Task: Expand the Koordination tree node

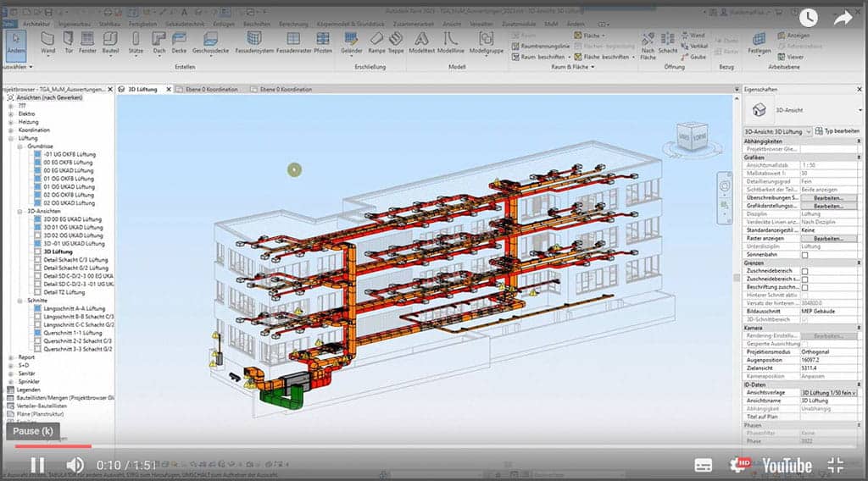Action: click(10, 130)
